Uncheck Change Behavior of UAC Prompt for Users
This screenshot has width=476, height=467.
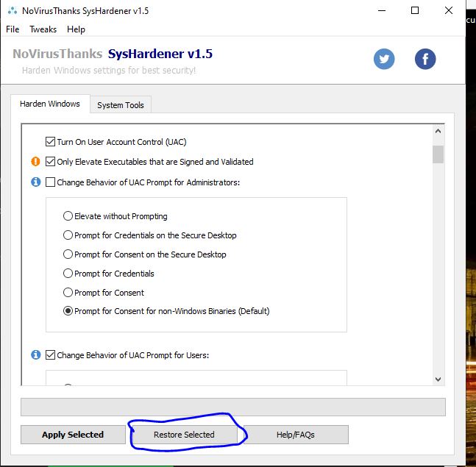point(50,354)
